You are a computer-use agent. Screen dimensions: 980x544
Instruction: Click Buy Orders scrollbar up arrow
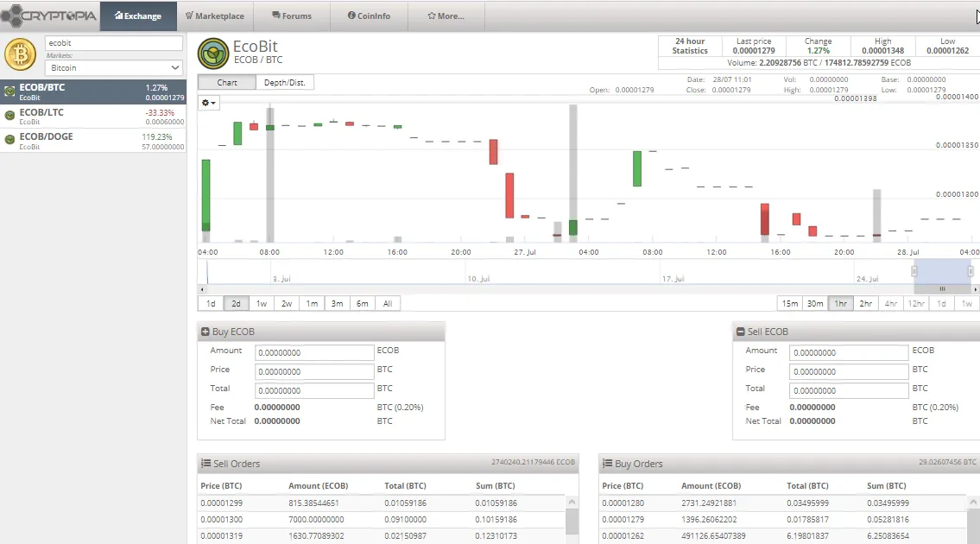(973, 502)
